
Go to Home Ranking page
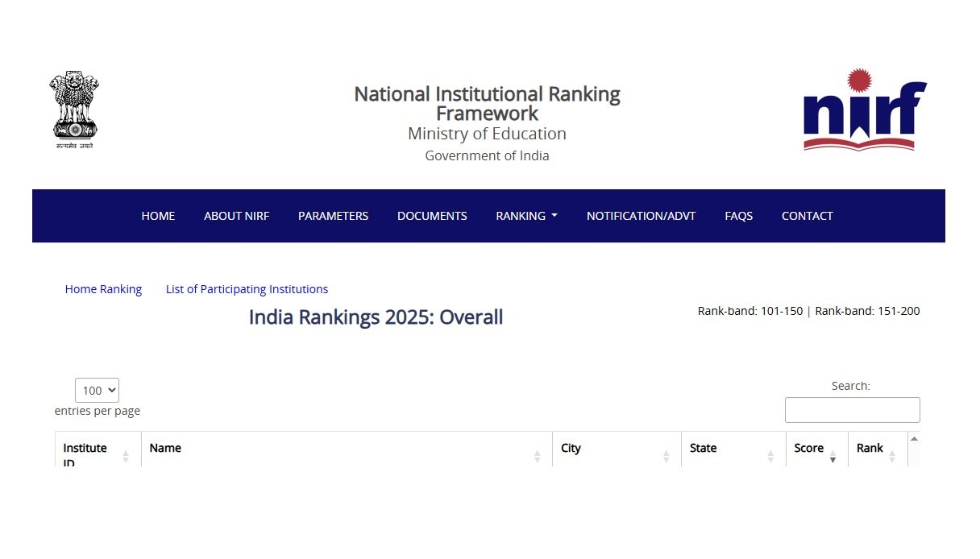(103, 288)
